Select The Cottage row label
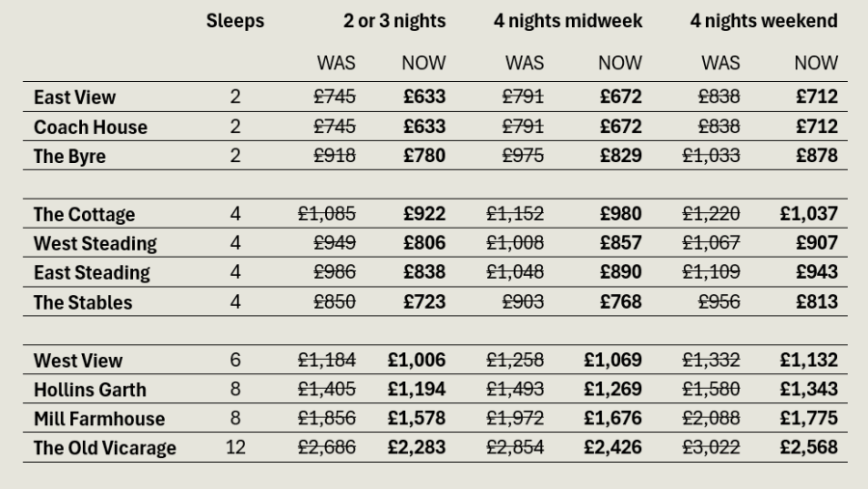The height and width of the screenshot is (489, 868). click(84, 215)
